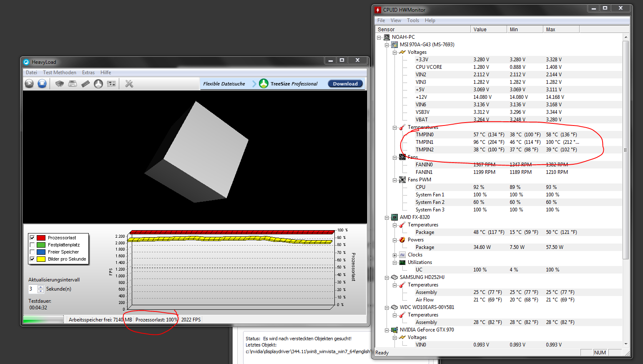Image resolution: width=643 pixels, height=364 pixels.
Task: Check the Festplattenplatz checkbox
Action: (x=32, y=245)
